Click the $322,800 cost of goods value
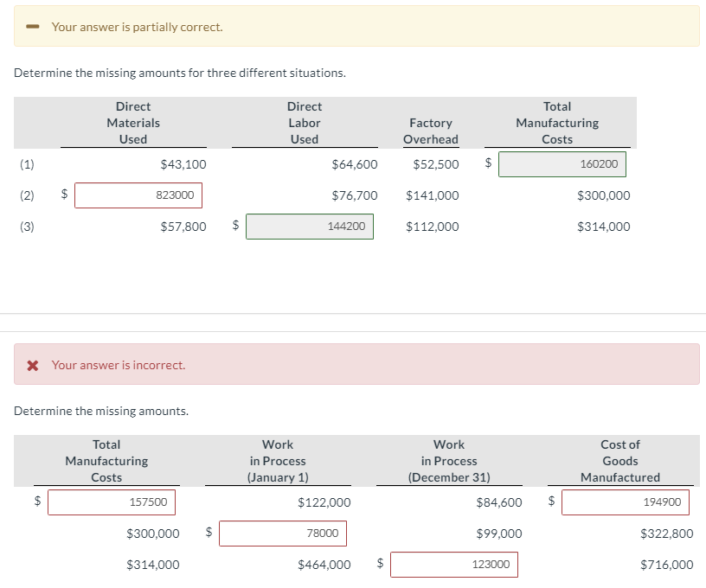 (x=667, y=534)
